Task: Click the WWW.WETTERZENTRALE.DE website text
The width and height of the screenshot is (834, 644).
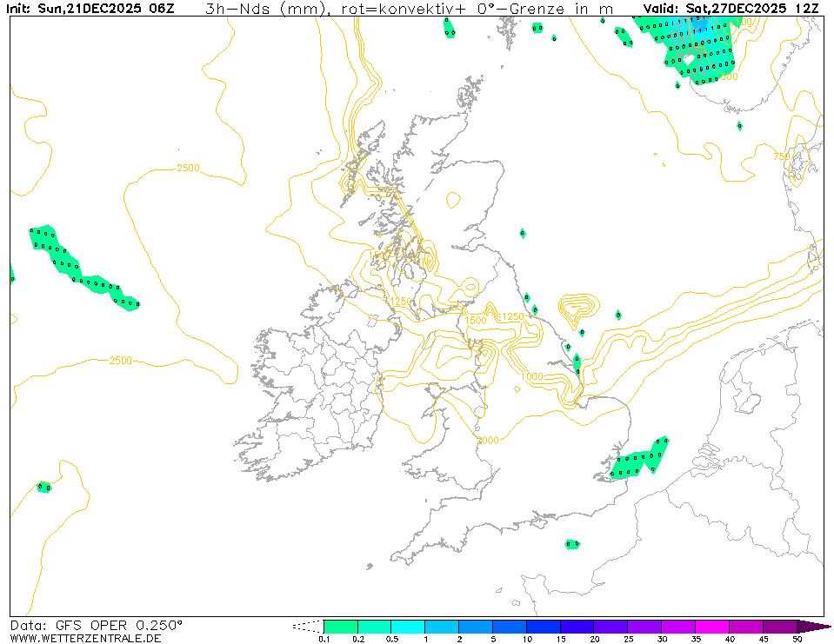Action: (x=85, y=638)
